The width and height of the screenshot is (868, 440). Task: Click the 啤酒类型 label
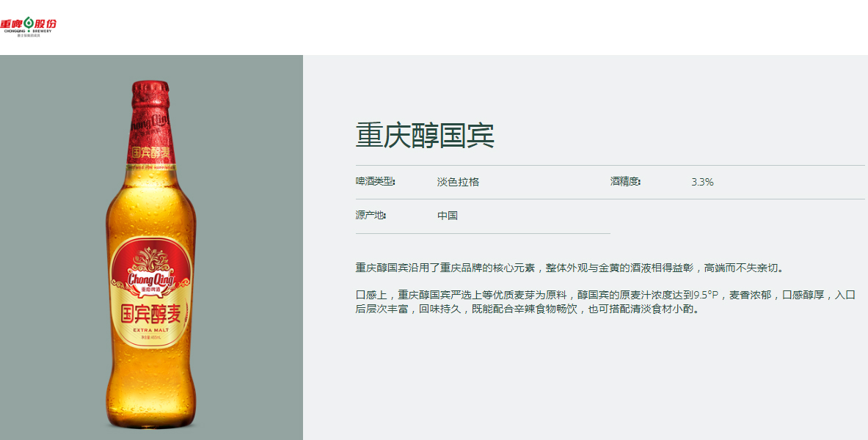tap(376, 182)
